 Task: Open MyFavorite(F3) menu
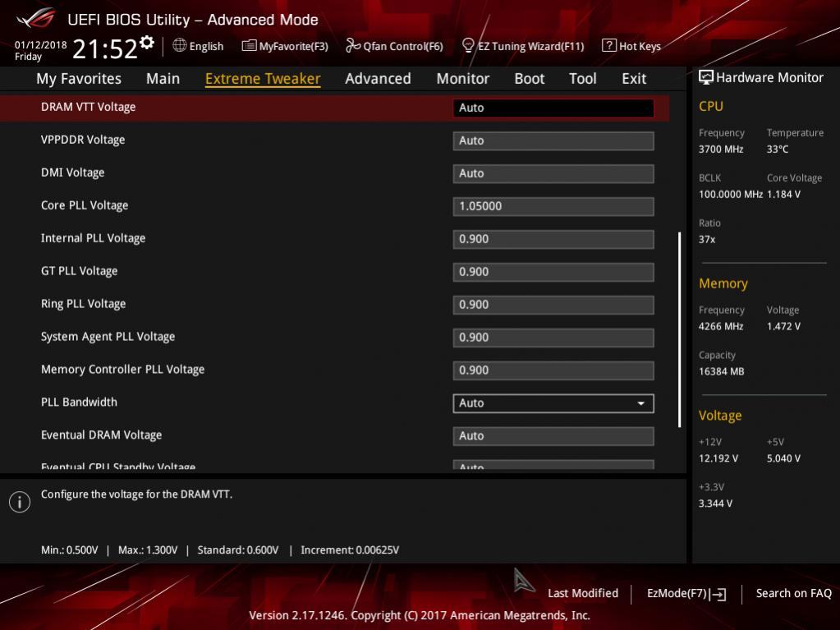(x=294, y=46)
